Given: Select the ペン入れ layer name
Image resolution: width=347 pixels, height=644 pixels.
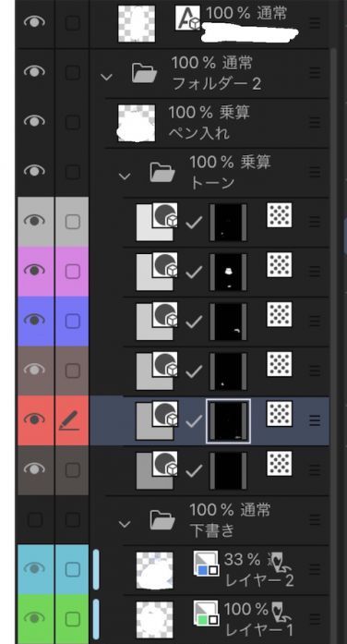Looking at the screenshot, I should (x=199, y=133).
